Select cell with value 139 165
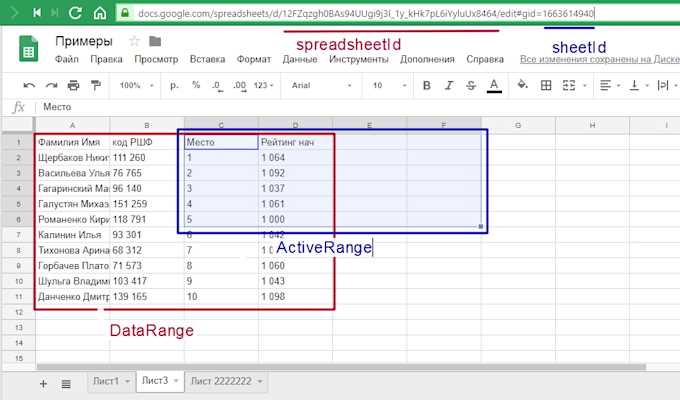The height and width of the screenshot is (400, 680). click(x=147, y=296)
